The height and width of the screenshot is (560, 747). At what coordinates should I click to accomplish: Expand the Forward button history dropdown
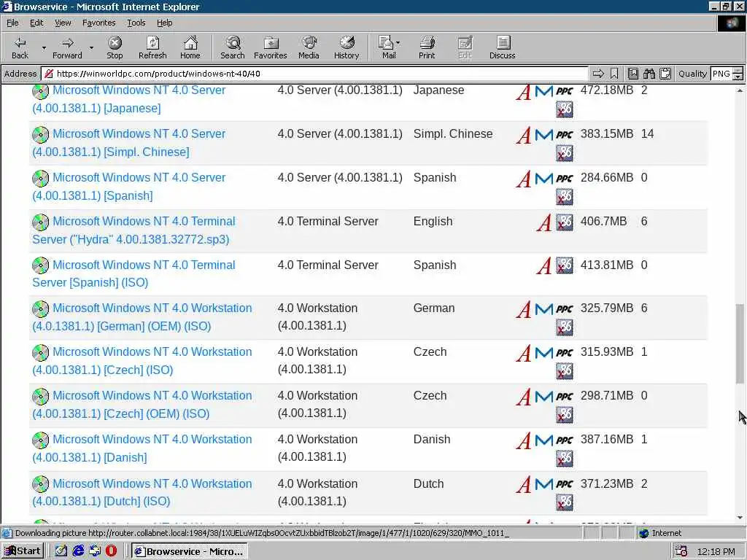coord(91,47)
